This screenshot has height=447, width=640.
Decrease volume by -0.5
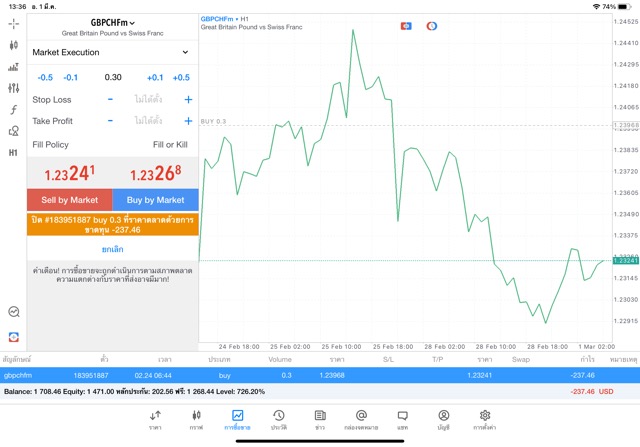click(x=45, y=78)
